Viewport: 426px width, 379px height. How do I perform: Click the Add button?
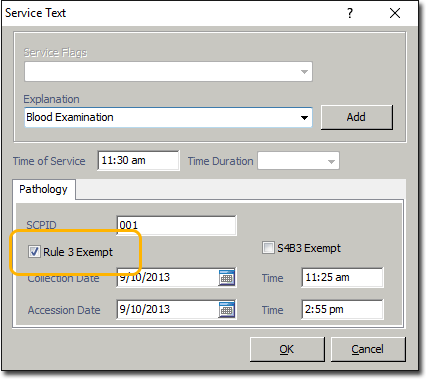coord(357,117)
